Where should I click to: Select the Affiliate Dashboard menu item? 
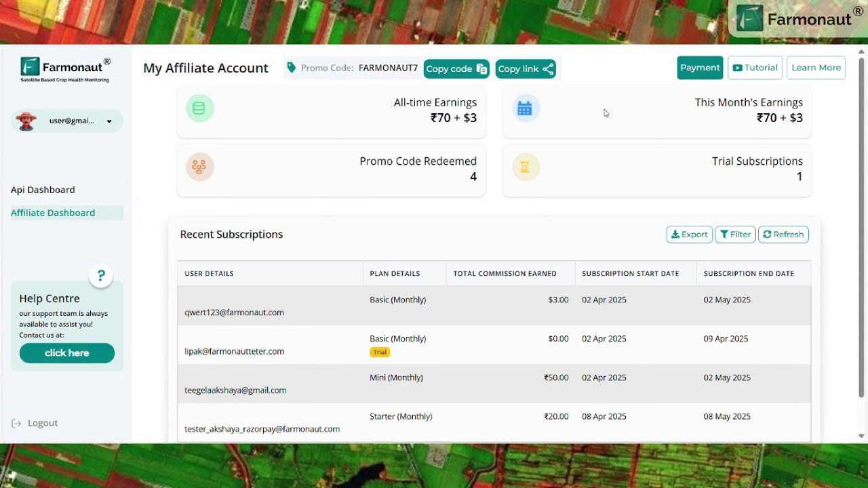[x=53, y=212]
